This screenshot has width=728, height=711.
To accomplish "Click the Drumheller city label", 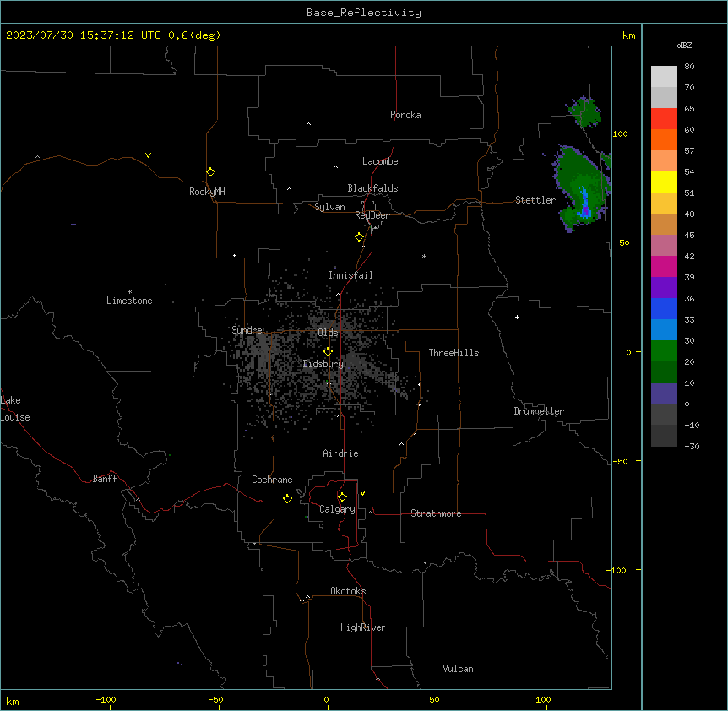I will 539,411.
